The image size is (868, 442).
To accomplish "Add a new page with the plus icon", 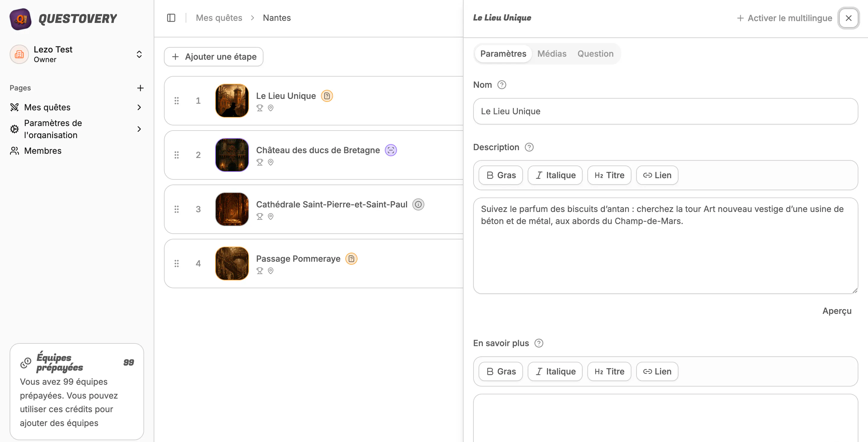I will tap(140, 88).
